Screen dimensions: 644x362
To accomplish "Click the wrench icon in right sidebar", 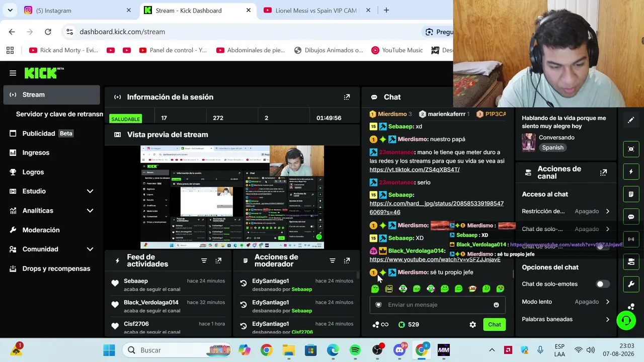I will pos(631,284).
